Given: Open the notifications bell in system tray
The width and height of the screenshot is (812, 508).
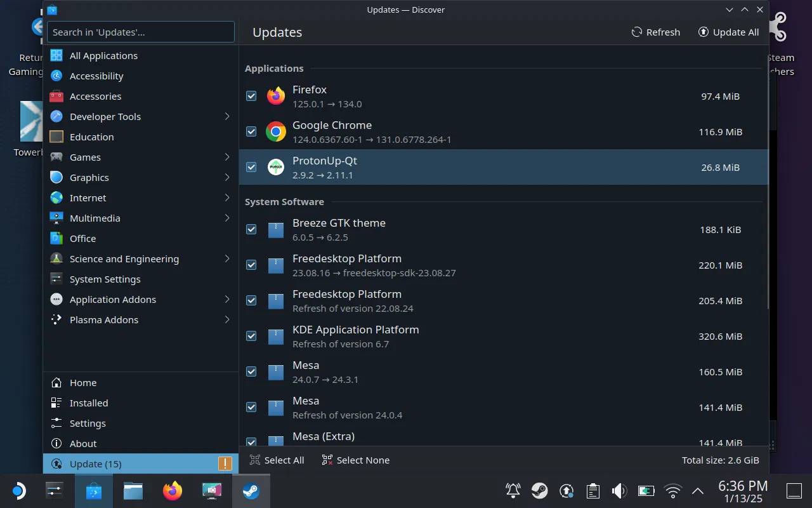Looking at the screenshot, I should pyautogui.click(x=513, y=491).
